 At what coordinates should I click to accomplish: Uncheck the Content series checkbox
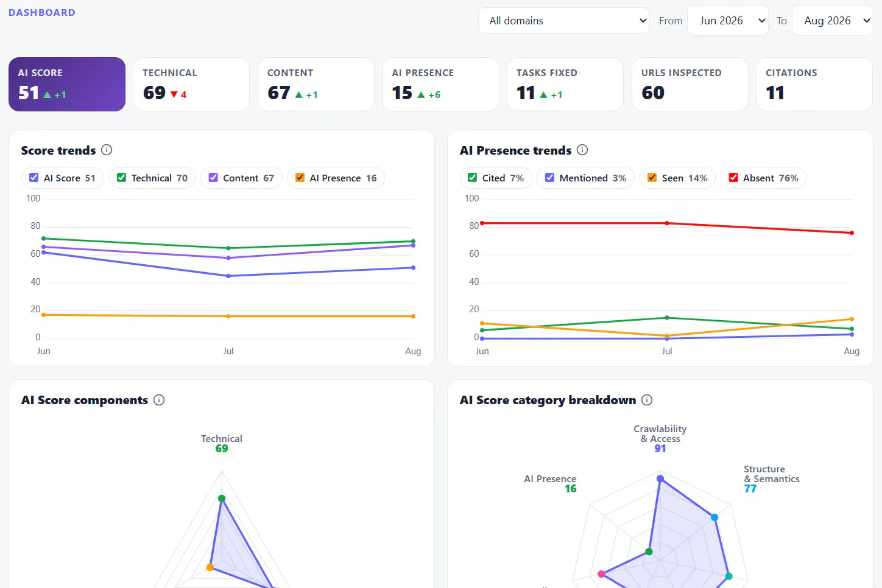[x=213, y=178]
